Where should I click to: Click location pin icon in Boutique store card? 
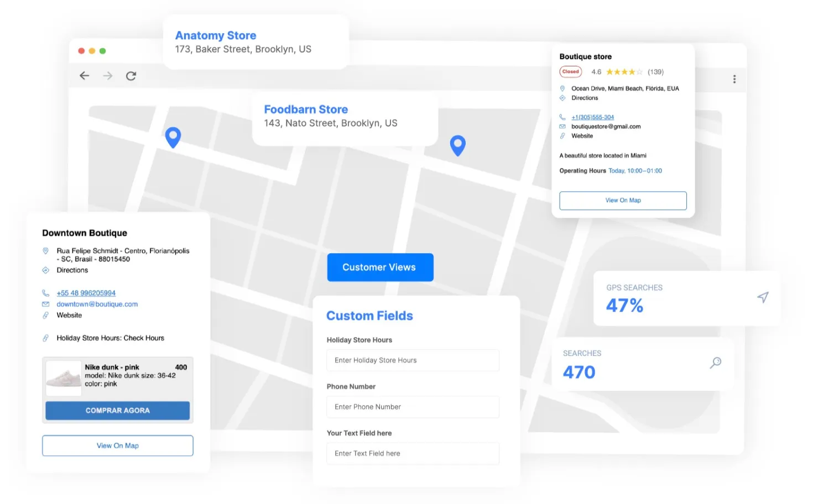click(x=562, y=88)
